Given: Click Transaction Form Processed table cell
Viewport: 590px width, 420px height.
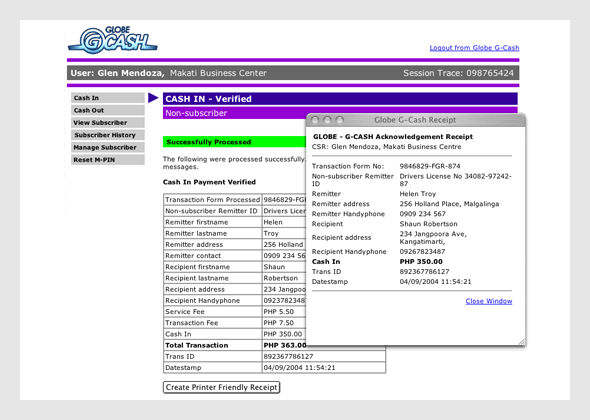Looking at the screenshot, I should tap(213, 199).
